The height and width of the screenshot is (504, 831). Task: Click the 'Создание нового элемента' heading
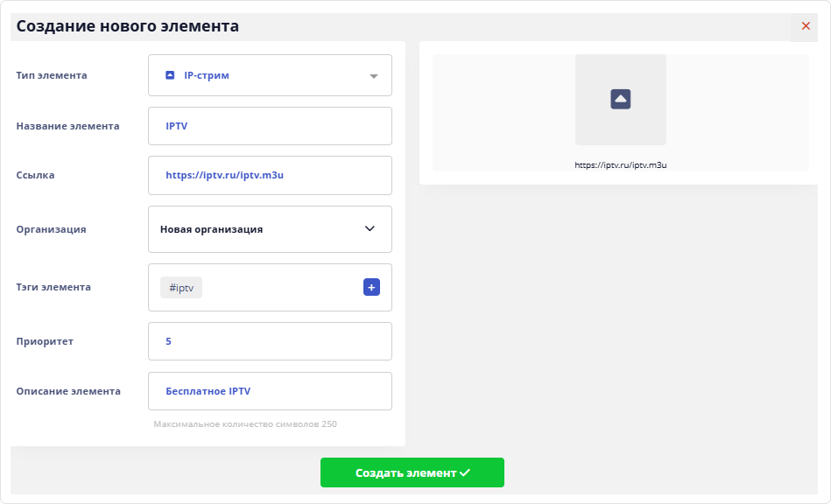[x=128, y=26]
